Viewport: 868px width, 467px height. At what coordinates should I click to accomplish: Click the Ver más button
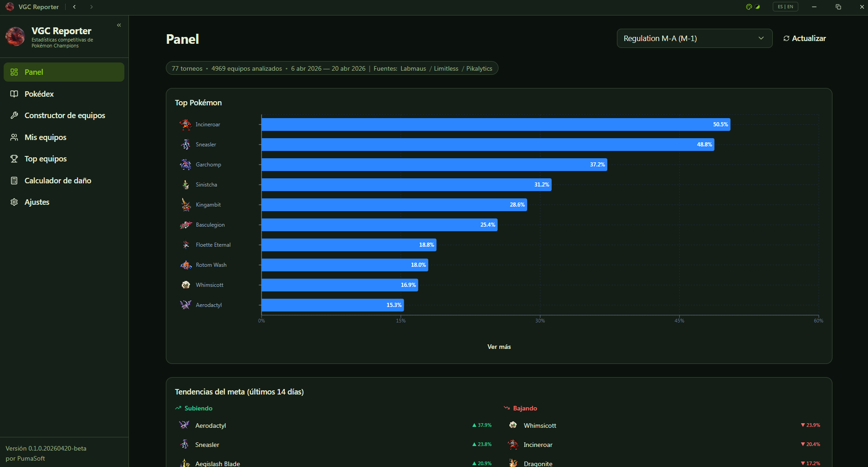[x=499, y=347]
